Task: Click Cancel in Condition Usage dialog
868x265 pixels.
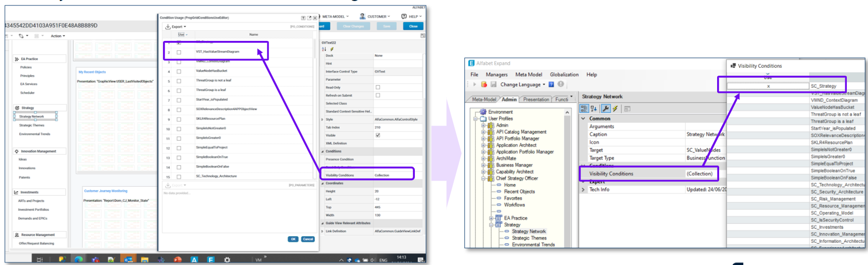Action: (308, 239)
